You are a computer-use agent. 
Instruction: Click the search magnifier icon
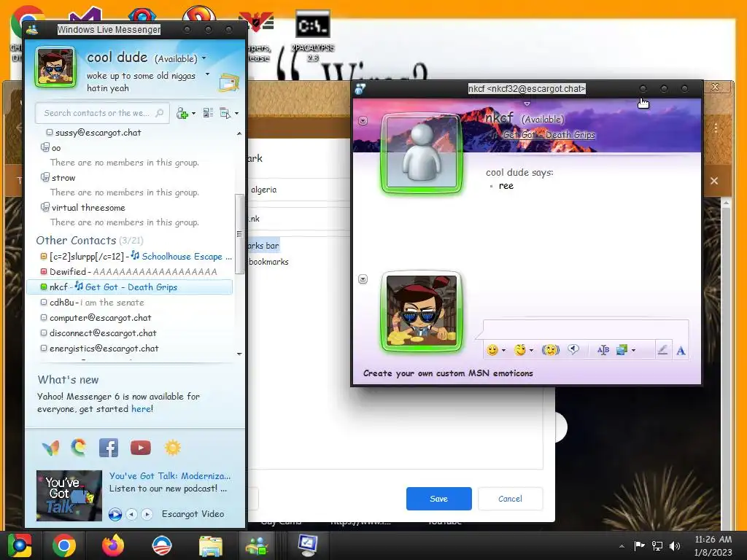(x=160, y=113)
